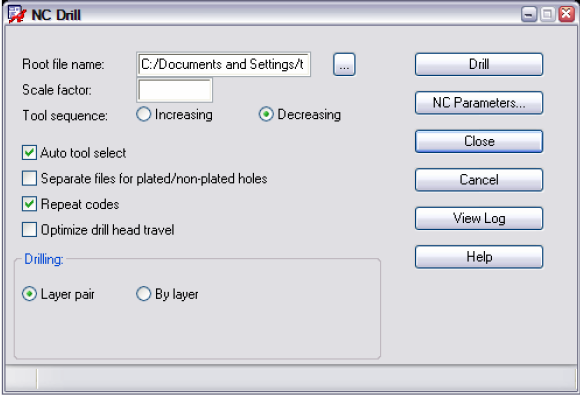Enable Optimize drill head travel
Viewport: 580px width, 396px height.
[x=29, y=230]
